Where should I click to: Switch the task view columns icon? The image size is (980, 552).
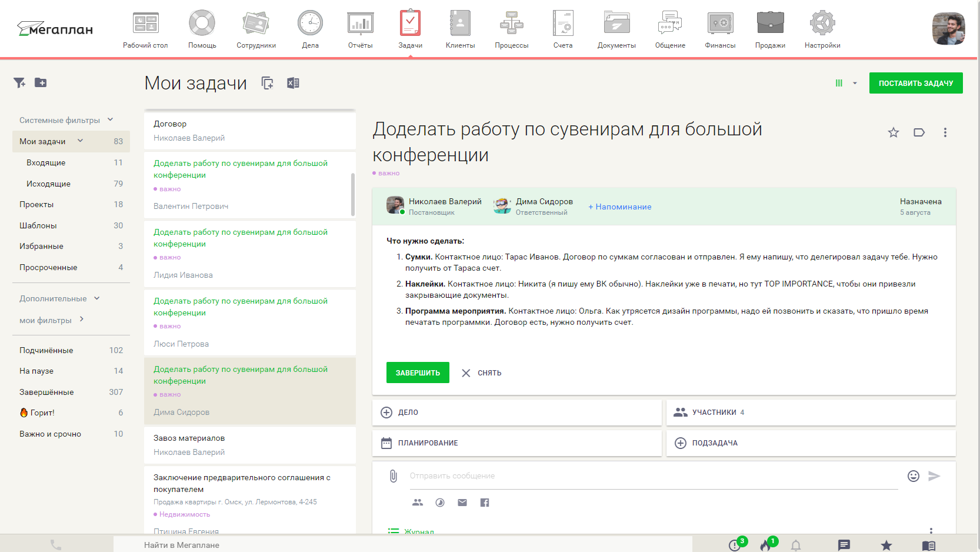click(x=839, y=83)
